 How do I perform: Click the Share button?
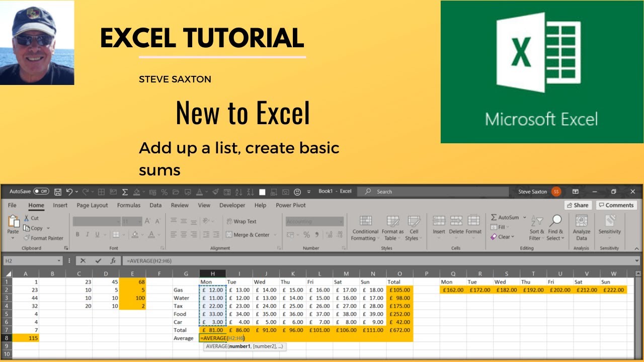578,205
